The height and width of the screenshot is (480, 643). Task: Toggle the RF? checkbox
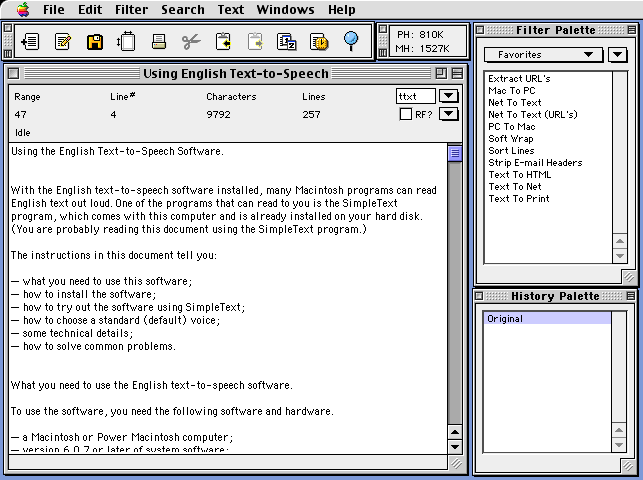[x=406, y=114]
